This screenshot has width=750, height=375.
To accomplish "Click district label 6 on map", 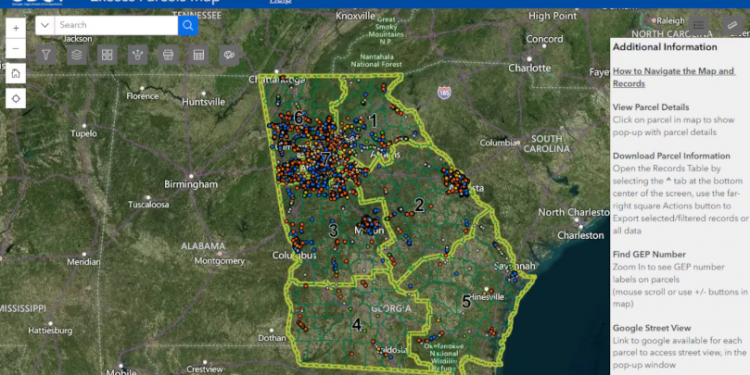I will (298, 118).
